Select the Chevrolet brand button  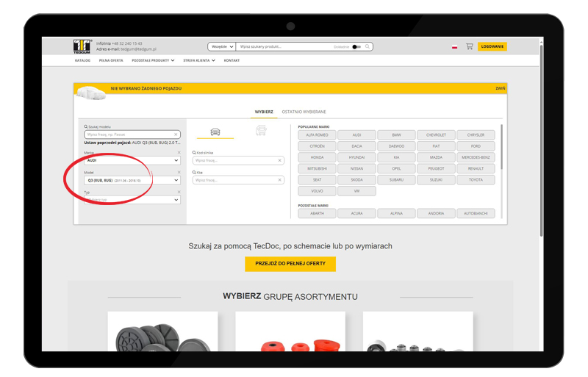(436, 135)
